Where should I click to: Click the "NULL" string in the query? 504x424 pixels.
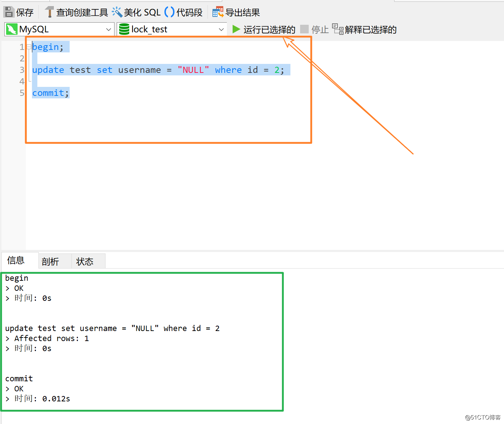tap(193, 70)
